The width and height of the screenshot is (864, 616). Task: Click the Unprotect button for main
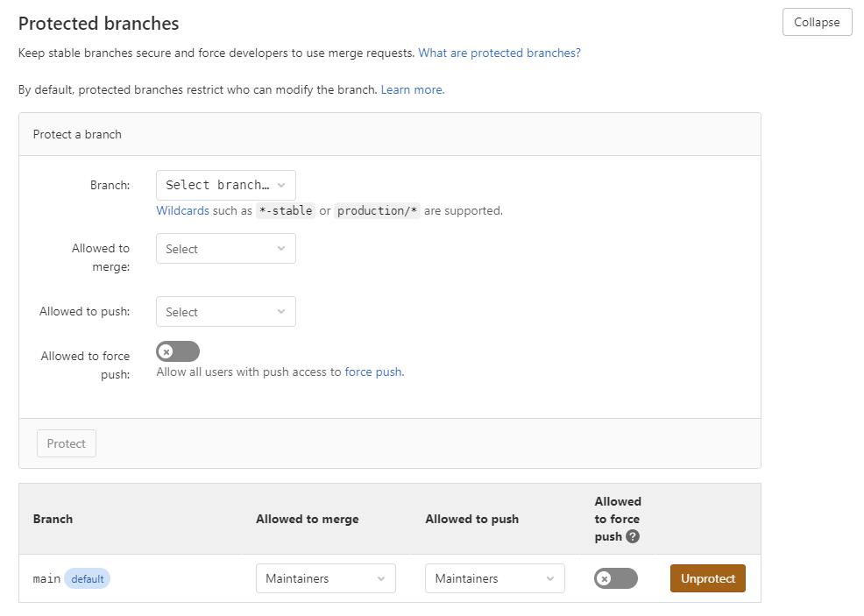click(x=707, y=578)
